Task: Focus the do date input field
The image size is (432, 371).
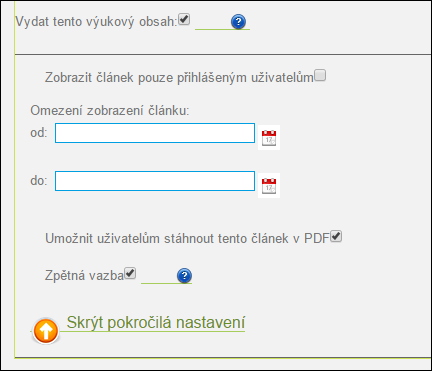Action: [x=155, y=181]
